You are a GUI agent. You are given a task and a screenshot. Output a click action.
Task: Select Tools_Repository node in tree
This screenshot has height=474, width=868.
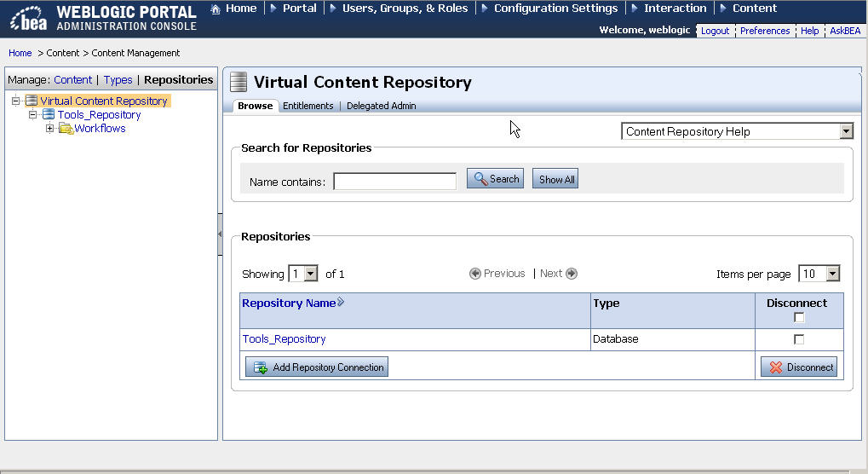[99, 114]
